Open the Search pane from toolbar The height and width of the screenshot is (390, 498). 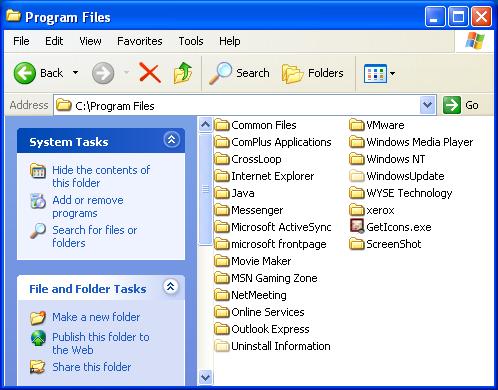coord(239,73)
